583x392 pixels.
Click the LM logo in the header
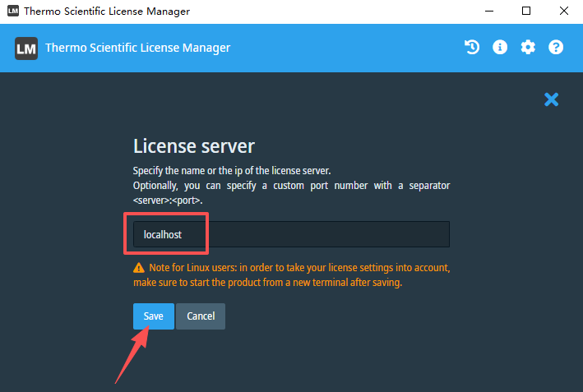click(26, 48)
